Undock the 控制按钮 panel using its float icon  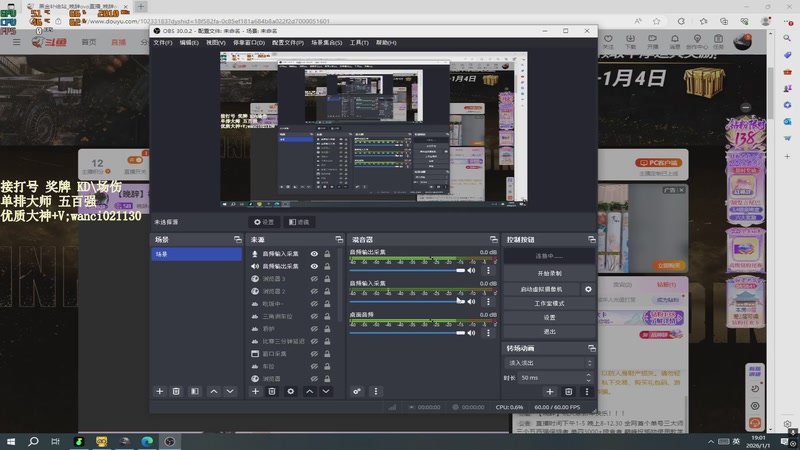click(x=592, y=239)
